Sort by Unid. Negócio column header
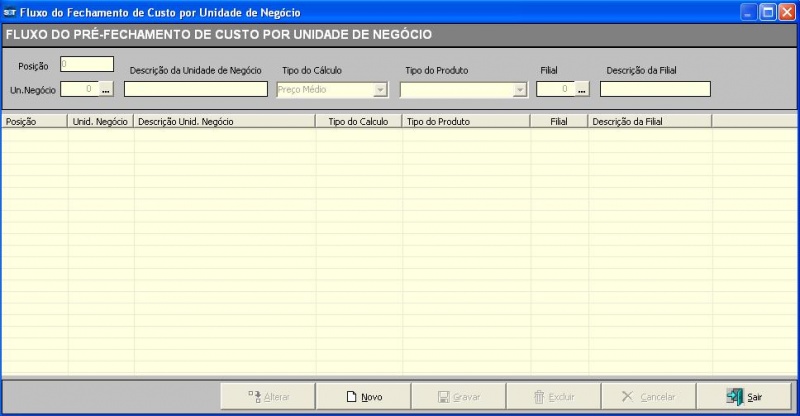Viewport: 800px width, 416px height. [x=100, y=121]
